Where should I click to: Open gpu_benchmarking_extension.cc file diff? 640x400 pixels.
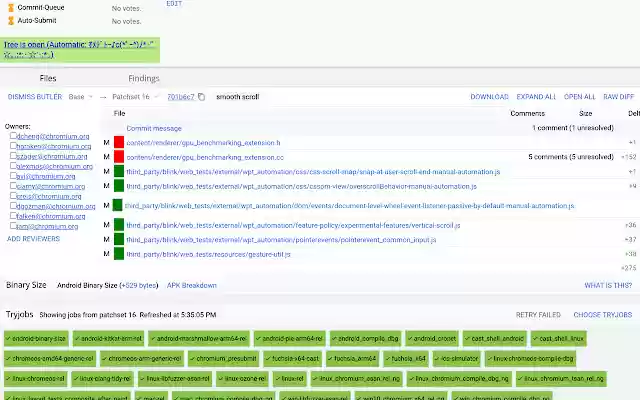coord(205,157)
